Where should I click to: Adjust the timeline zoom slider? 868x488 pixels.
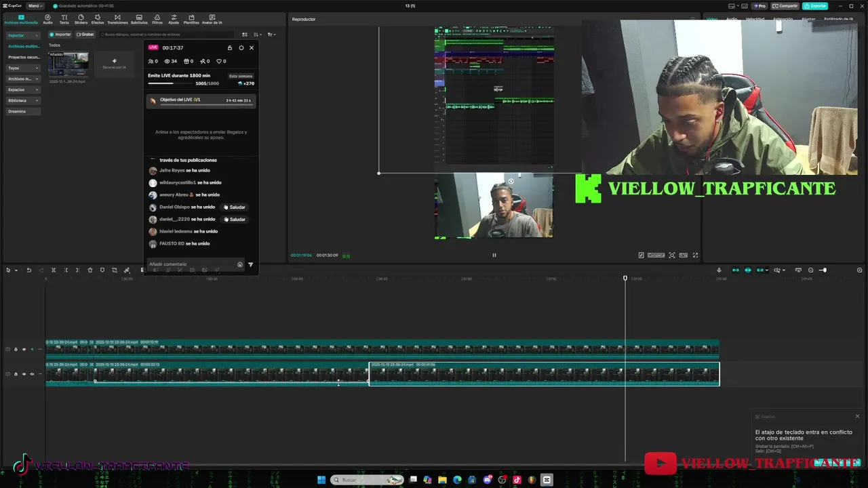click(823, 270)
